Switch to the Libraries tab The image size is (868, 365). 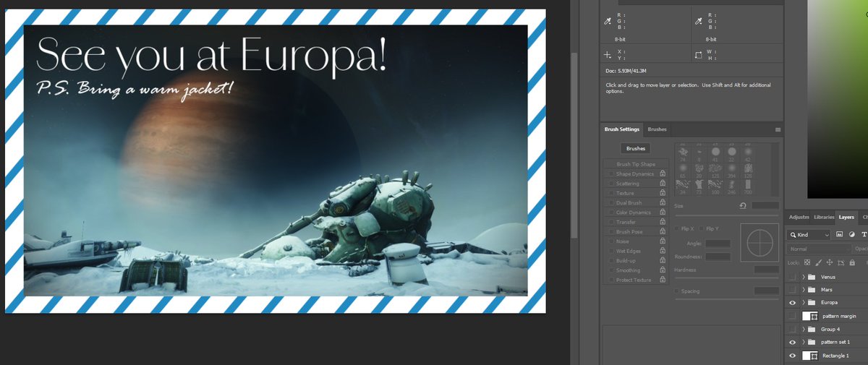[x=824, y=217]
